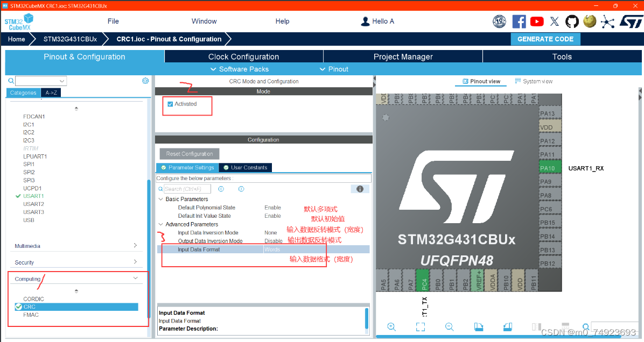Open STM32CubeMX GitHub via its icon

point(572,22)
